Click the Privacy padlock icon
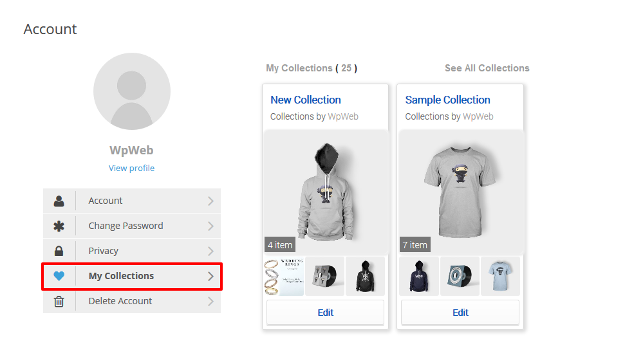Viewport: 625px width, 364px height. (x=59, y=251)
